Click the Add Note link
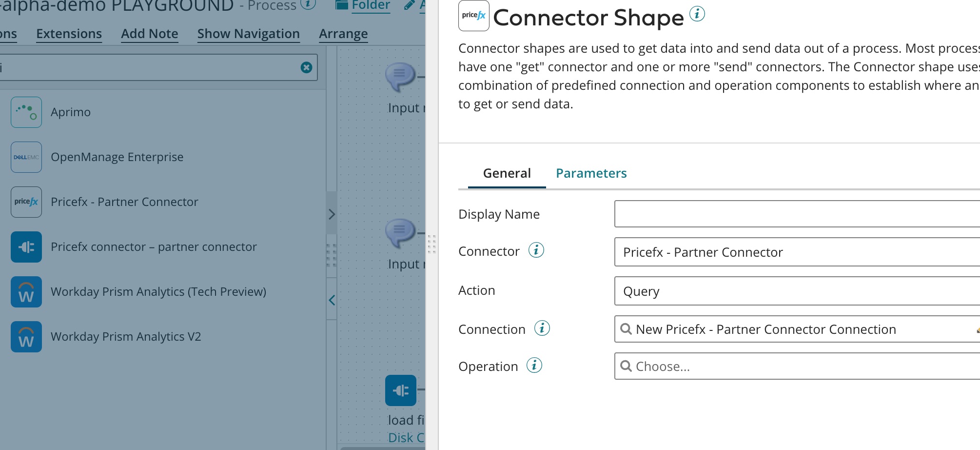The width and height of the screenshot is (980, 450). [x=149, y=34]
